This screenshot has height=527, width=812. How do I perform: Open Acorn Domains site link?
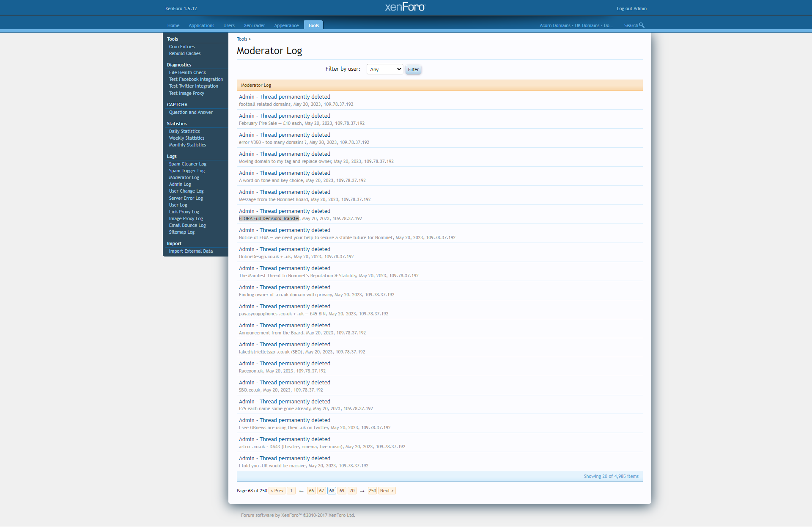point(576,25)
